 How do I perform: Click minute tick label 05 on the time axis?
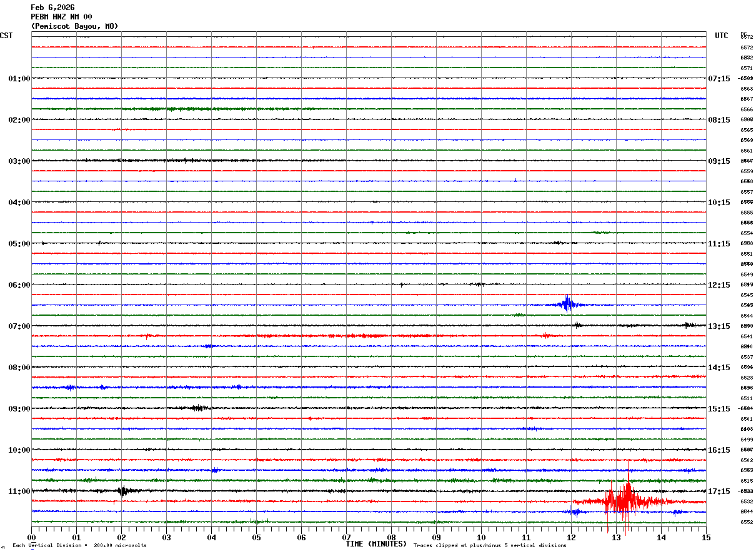257,537
